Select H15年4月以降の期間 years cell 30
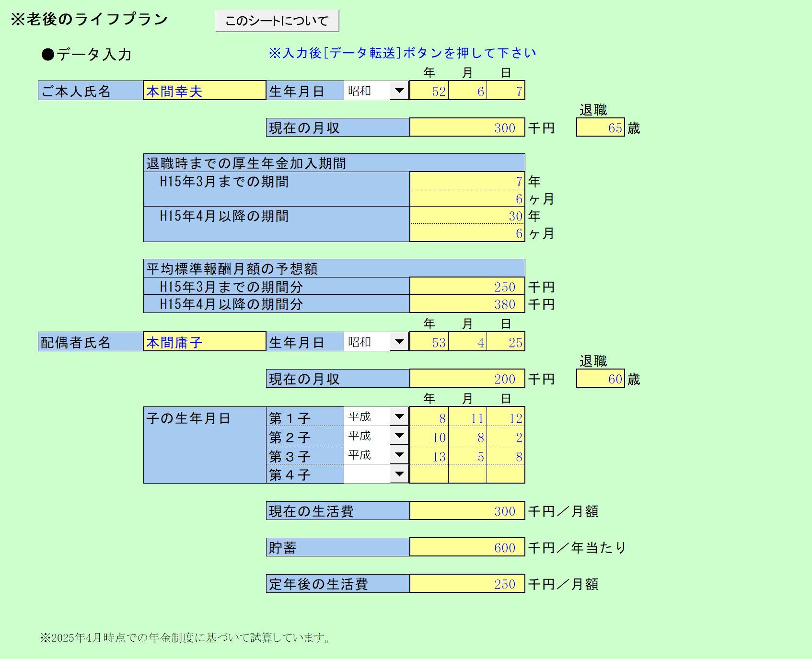 [x=467, y=215]
